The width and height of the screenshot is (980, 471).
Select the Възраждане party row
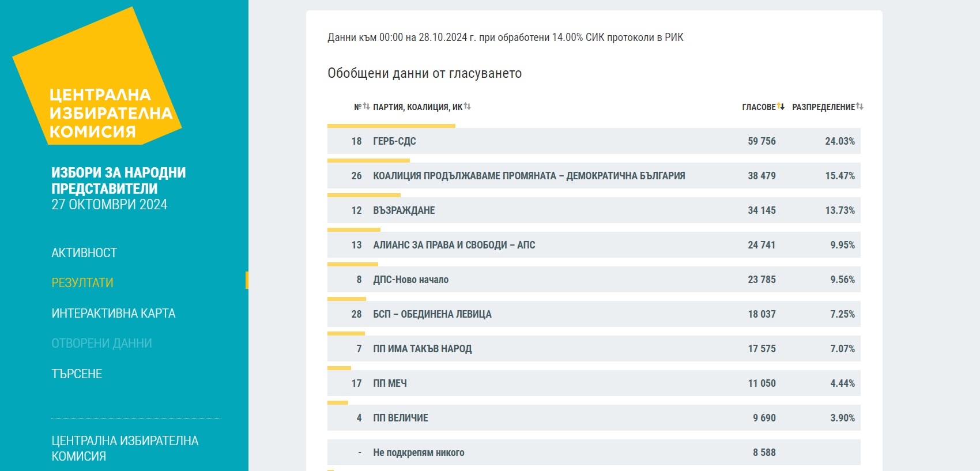[594, 210]
